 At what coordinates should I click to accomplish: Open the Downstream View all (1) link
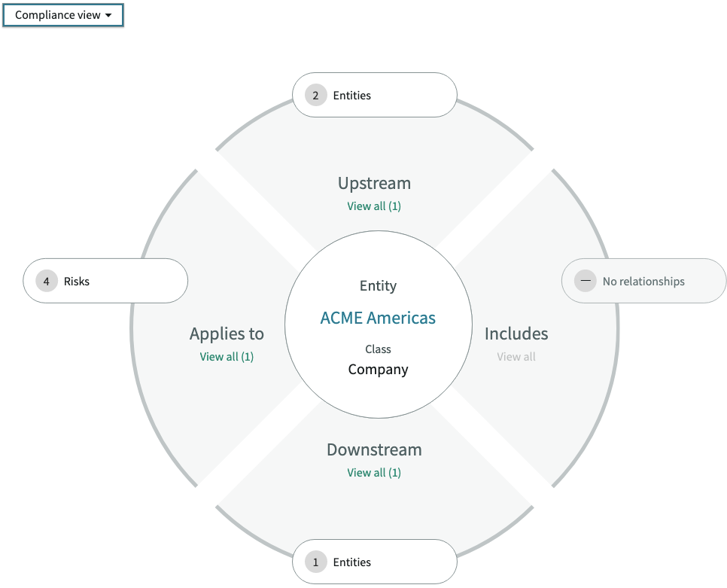[374, 473]
